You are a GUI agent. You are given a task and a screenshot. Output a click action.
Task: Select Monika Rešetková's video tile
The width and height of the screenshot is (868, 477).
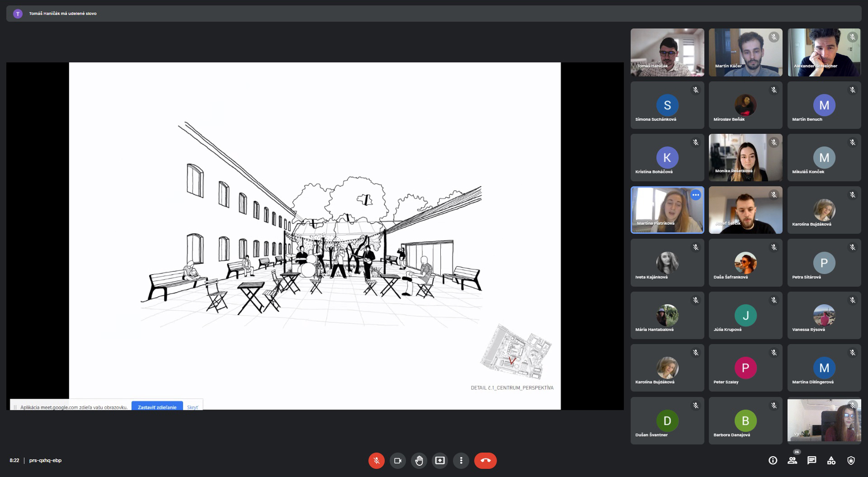[x=745, y=157]
